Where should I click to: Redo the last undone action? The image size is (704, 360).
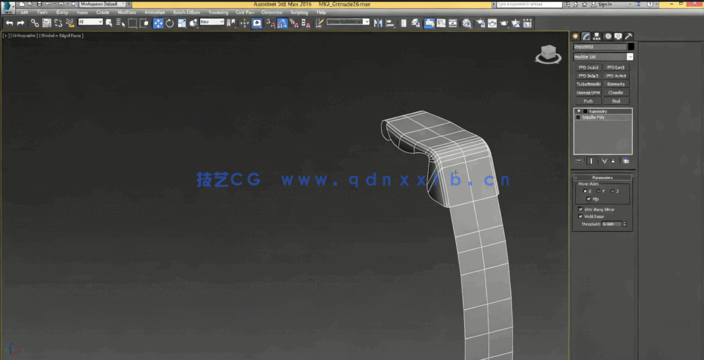pyautogui.click(x=21, y=23)
